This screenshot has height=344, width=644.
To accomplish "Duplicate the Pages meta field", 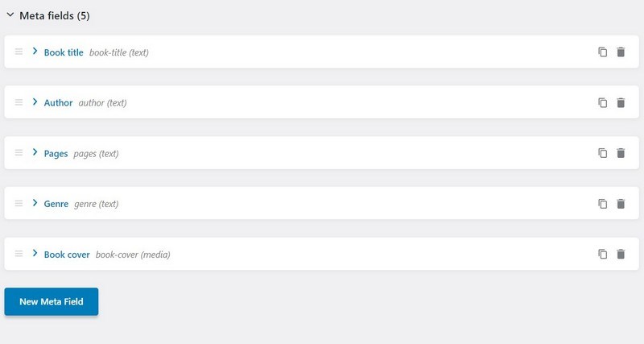I will pos(602,153).
